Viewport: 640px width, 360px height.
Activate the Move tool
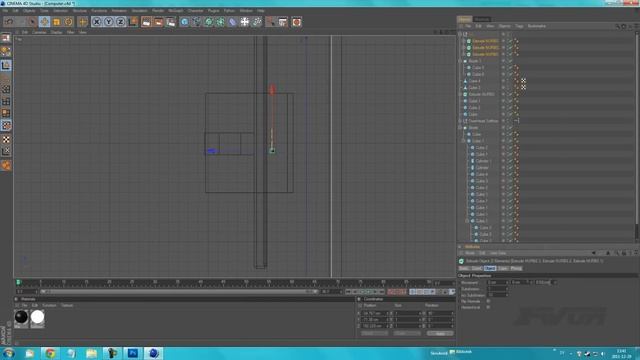pos(44,22)
